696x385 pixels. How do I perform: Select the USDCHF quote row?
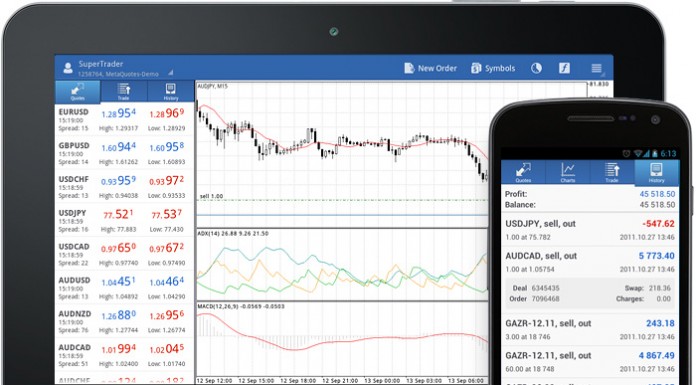tap(124, 187)
